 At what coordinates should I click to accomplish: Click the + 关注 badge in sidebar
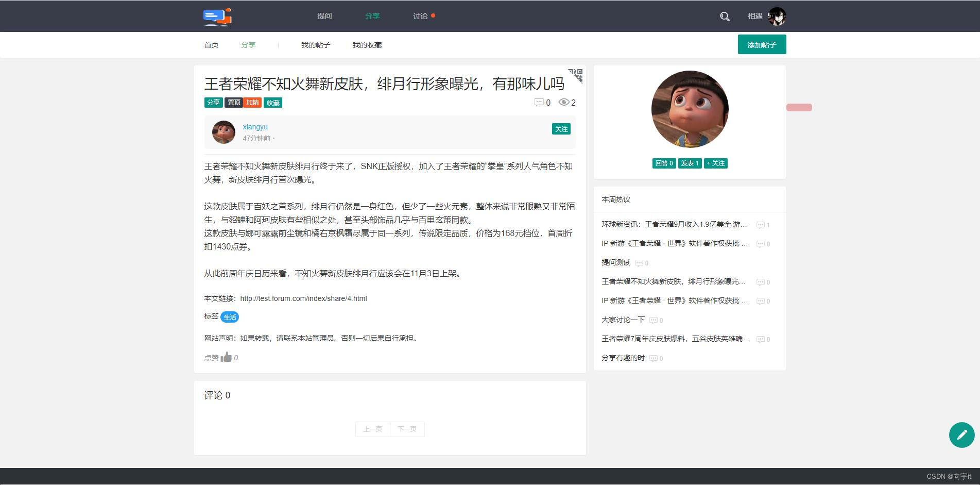tap(716, 163)
